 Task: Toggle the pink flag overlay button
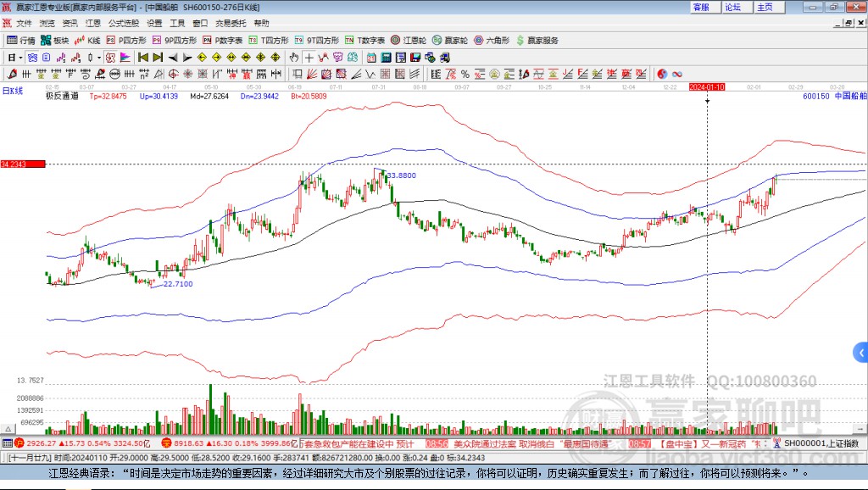pos(125,58)
